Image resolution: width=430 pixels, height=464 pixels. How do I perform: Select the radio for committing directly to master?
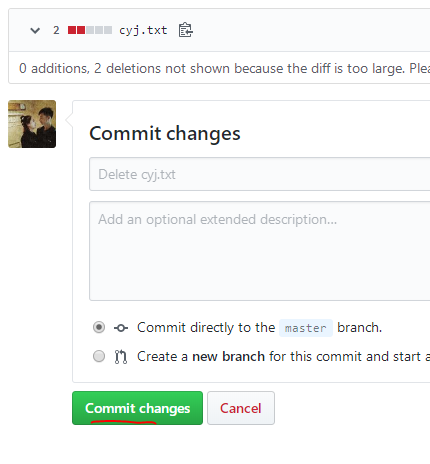pyautogui.click(x=99, y=327)
